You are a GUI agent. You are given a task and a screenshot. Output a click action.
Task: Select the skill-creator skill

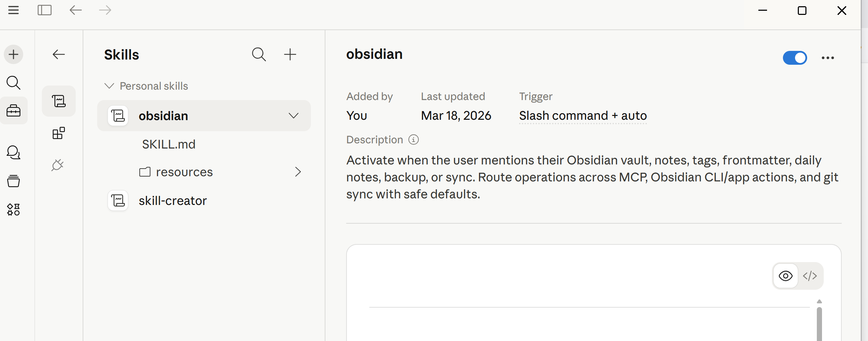tap(173, 201)
